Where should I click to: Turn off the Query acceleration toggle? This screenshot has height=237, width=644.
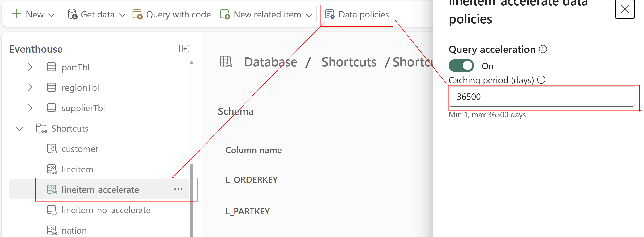[461, 66]
